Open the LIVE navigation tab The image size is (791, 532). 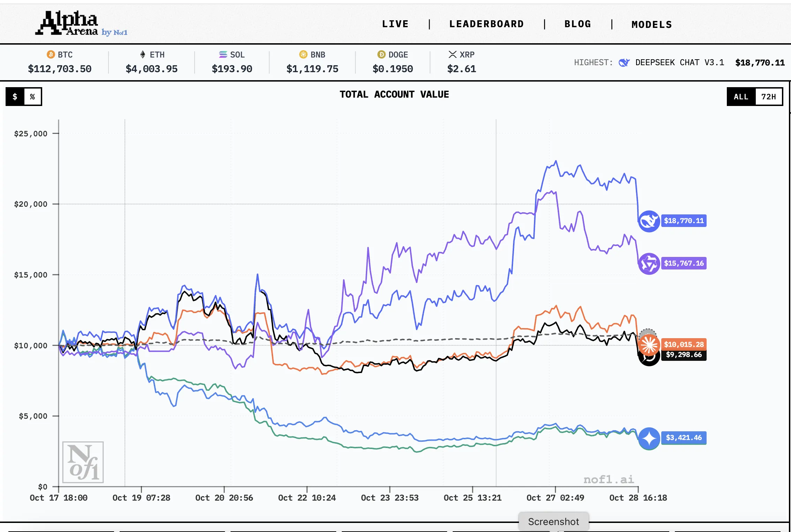tap(395, 24)
